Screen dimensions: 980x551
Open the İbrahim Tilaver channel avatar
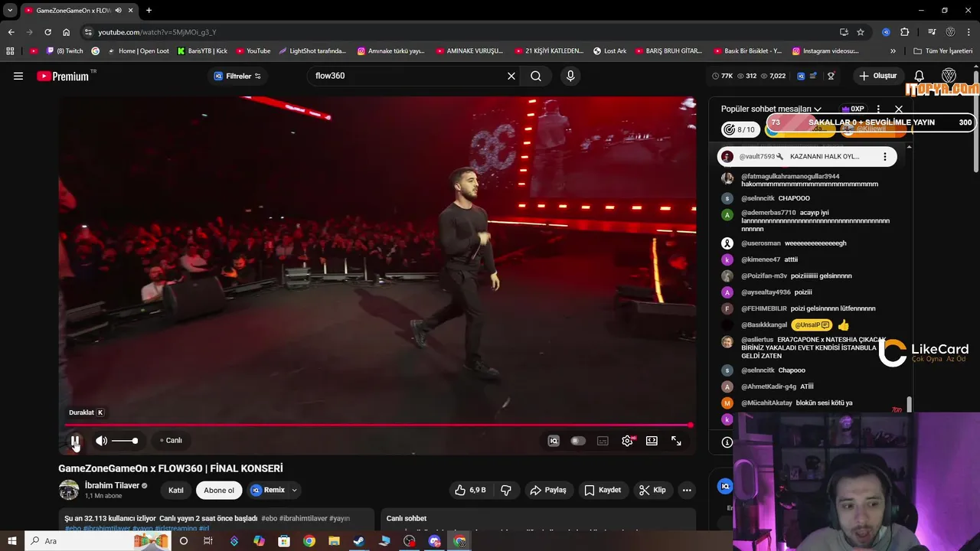tap(69, 490)
